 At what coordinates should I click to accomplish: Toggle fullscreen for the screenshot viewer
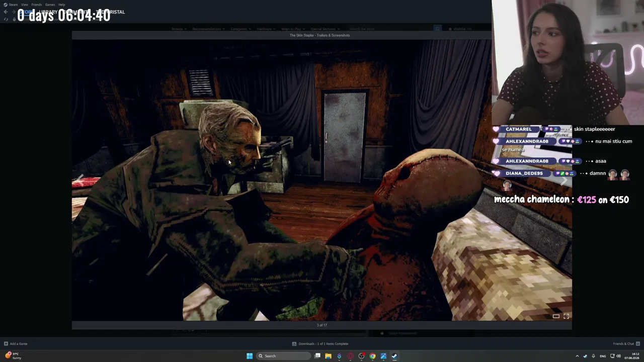(566, 316)
